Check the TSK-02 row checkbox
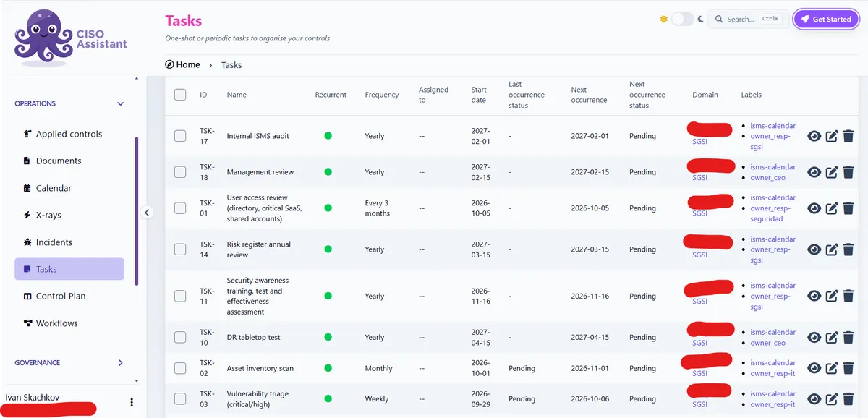This screenshot has width=868, height=418. tap(180, 368)
